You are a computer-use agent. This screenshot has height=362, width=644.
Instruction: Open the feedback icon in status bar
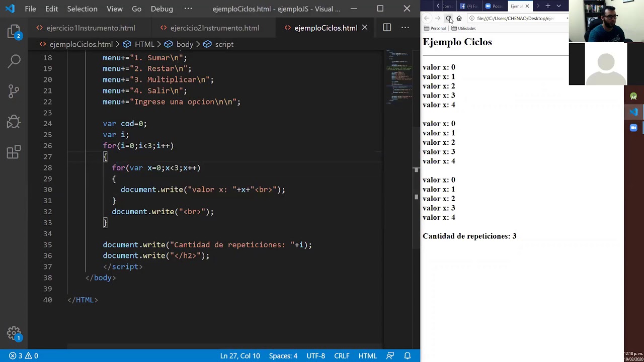390,355
